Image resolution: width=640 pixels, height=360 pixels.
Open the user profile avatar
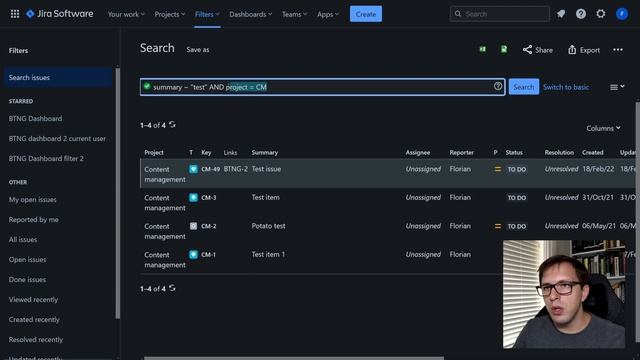click(622, 14)
